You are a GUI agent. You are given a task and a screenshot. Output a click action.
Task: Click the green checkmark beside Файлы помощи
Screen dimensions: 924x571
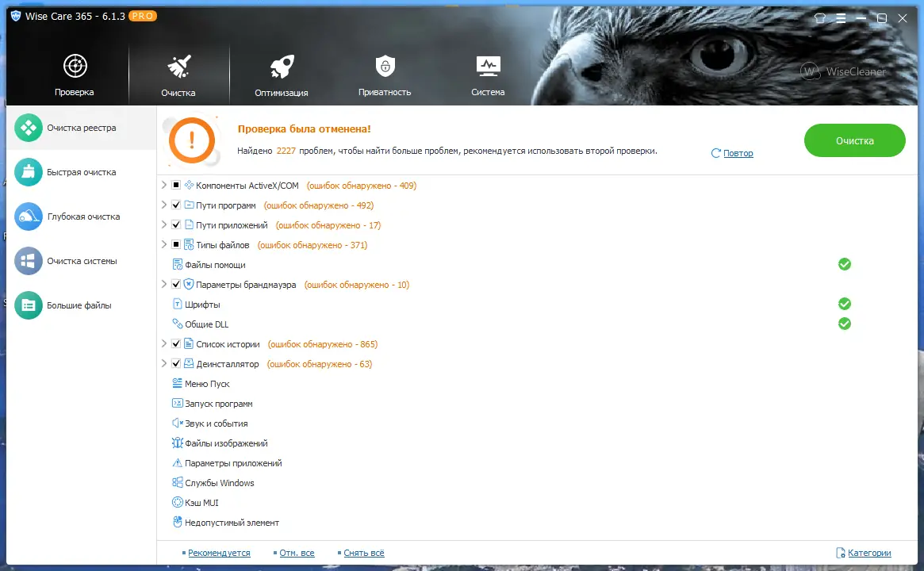click(x=845, y=264)
